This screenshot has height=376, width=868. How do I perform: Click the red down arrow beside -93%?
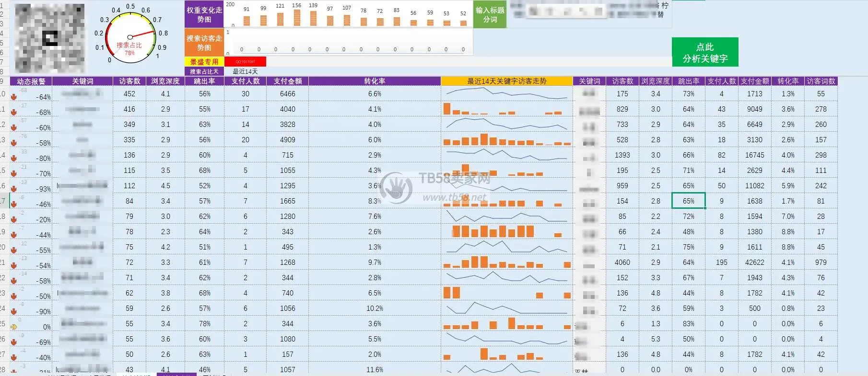click(13, 189)
